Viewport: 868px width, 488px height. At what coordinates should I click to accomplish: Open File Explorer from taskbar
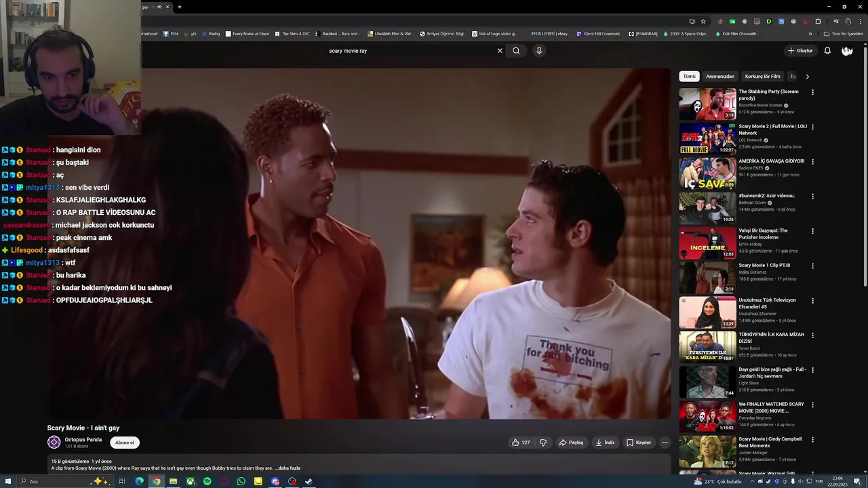point(173,481)
